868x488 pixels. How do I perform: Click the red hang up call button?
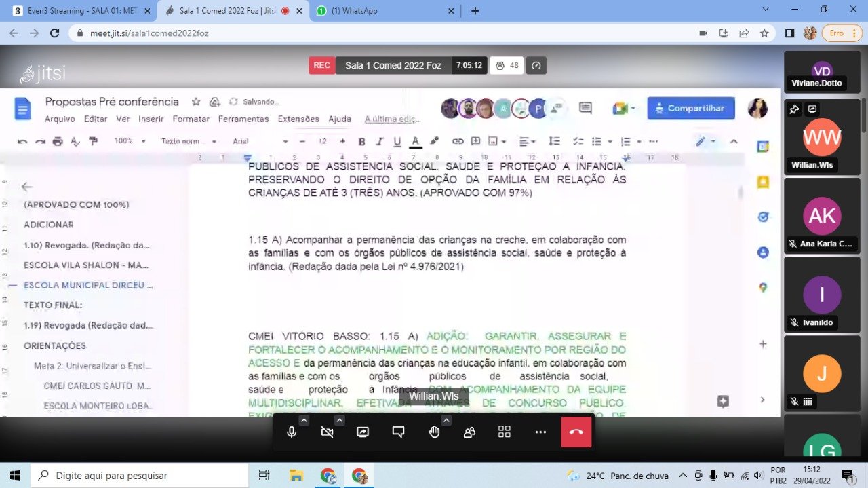(x=576, y=432)
